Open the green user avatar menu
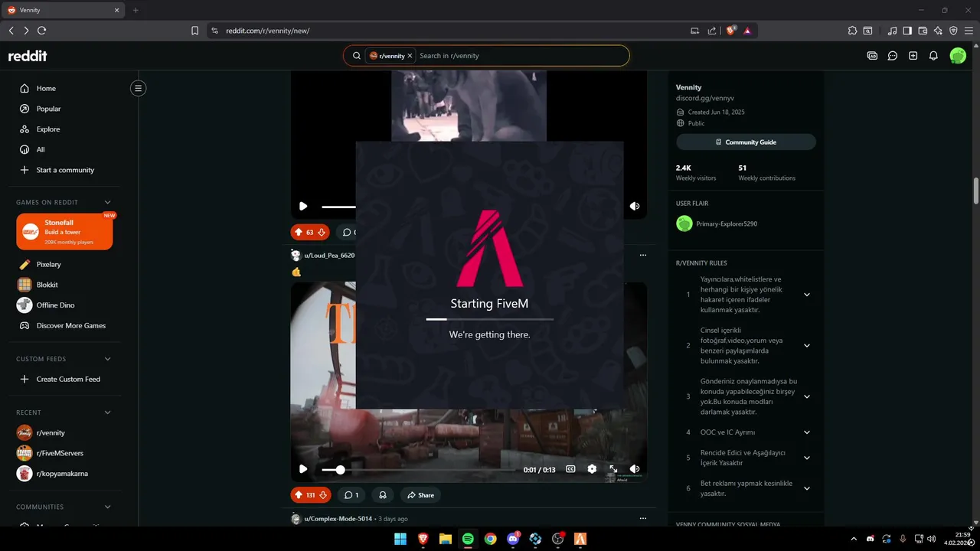 coord(958,56)
